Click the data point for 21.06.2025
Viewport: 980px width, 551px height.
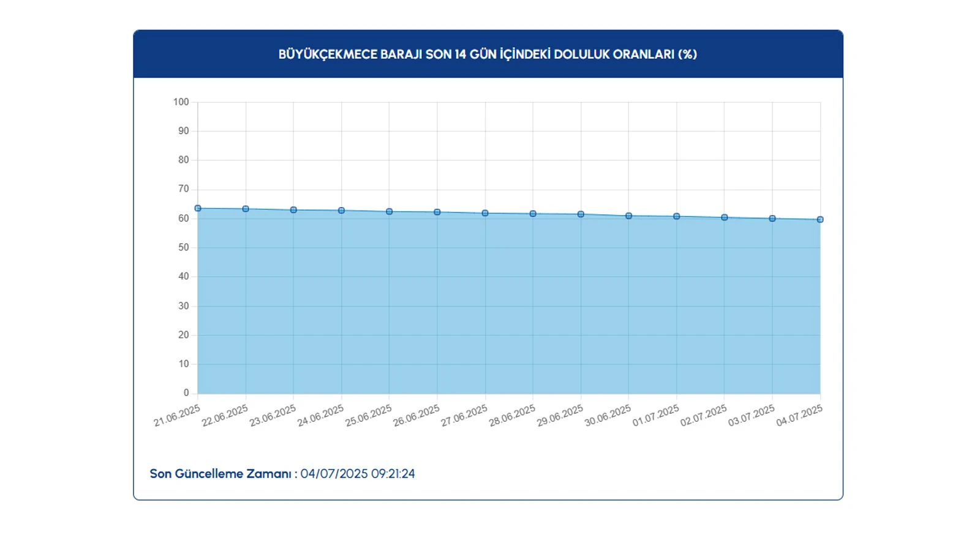point(198,208)
